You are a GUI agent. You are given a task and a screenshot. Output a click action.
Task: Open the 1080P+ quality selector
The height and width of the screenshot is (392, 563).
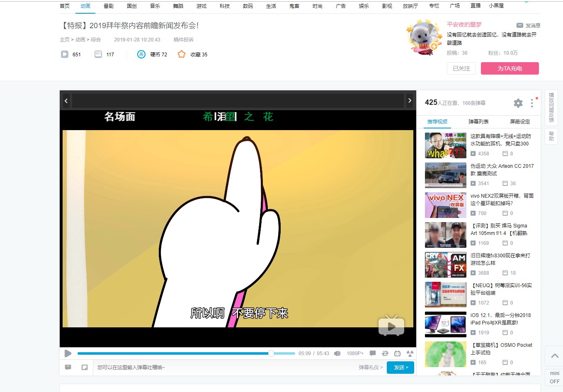355,353
